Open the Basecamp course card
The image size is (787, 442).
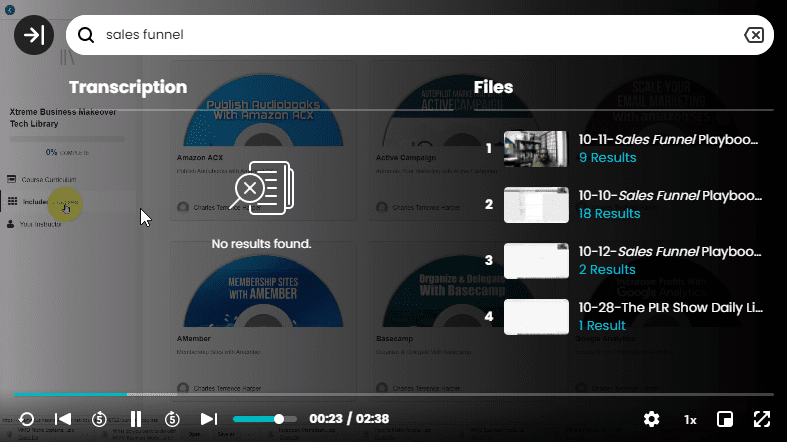(x=462, y=321)
